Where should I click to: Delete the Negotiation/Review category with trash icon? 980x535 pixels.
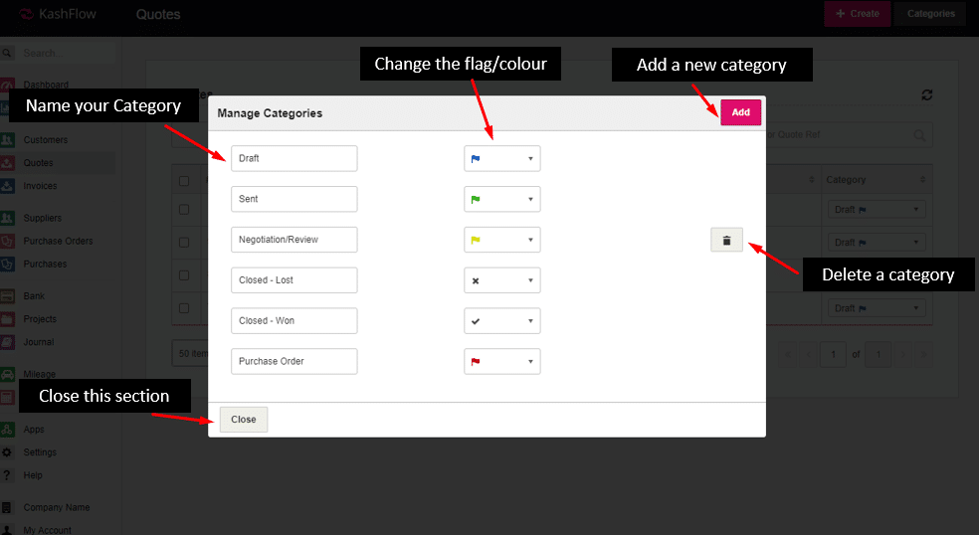(x=726, y=240)
